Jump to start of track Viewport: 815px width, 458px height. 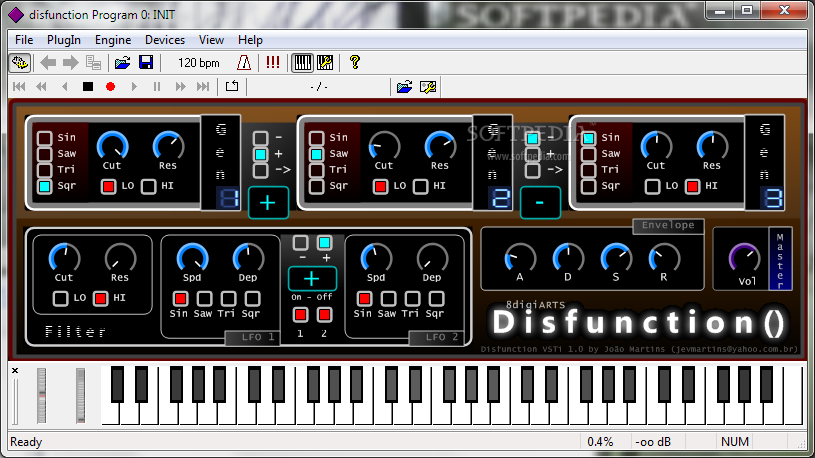pyautogui.click(x=19, y=87)
